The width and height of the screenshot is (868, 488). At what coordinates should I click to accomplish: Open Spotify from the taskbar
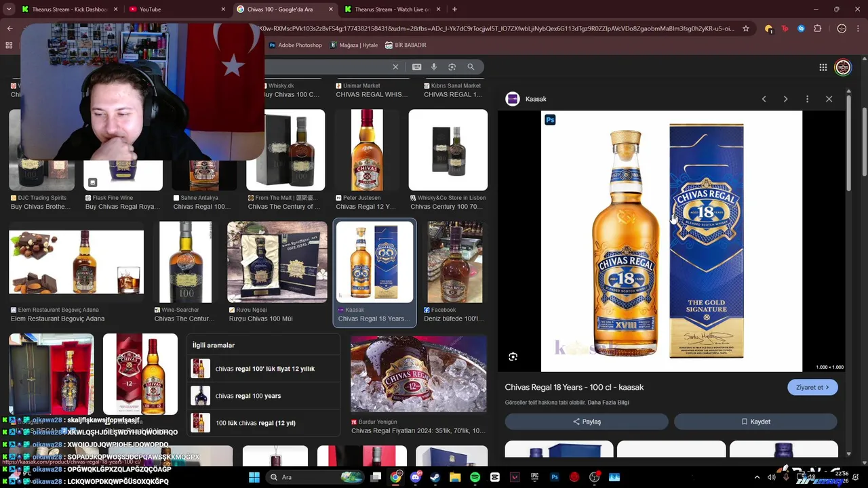(x=475, y=477)
